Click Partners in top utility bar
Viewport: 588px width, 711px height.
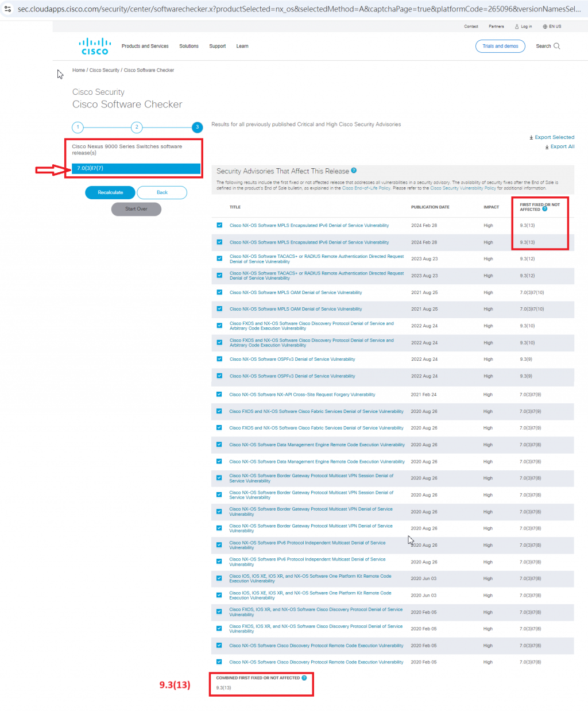[x=496, y=26]
